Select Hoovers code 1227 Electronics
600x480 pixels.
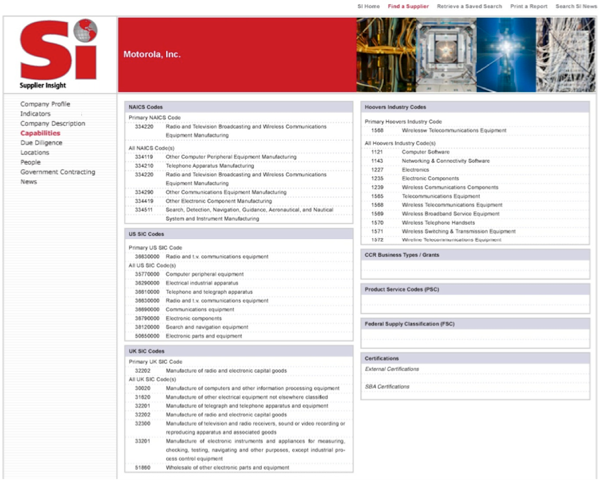tap(475, 170)
